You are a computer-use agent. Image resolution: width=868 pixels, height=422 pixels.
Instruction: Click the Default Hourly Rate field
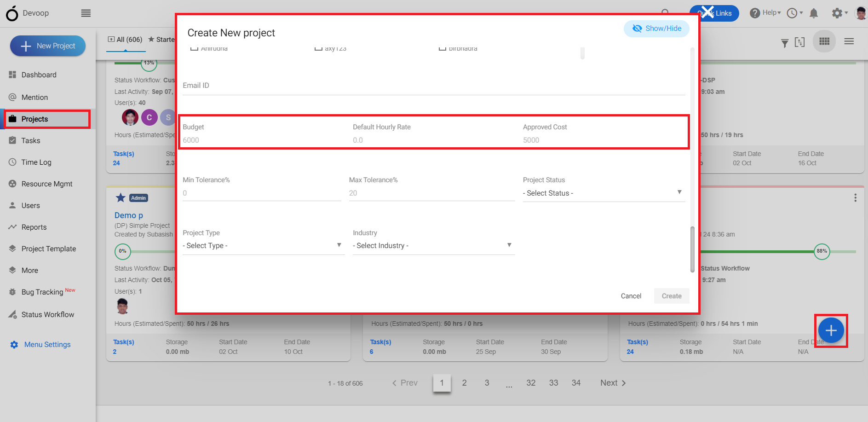point(434,140)
